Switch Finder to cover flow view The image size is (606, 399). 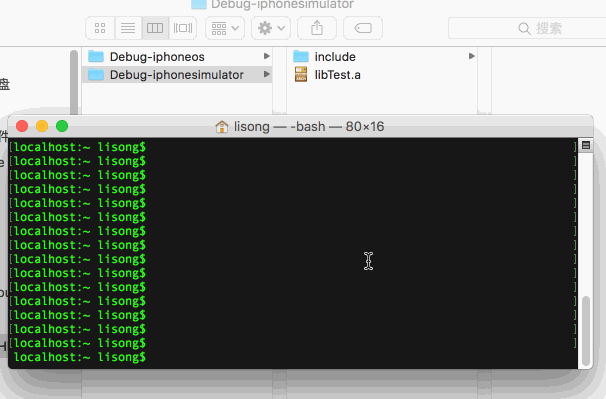183,28
